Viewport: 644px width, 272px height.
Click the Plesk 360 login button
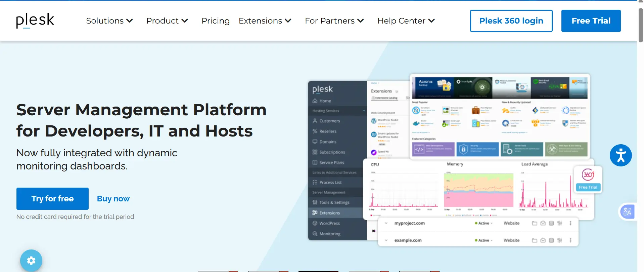click(511, 21)
